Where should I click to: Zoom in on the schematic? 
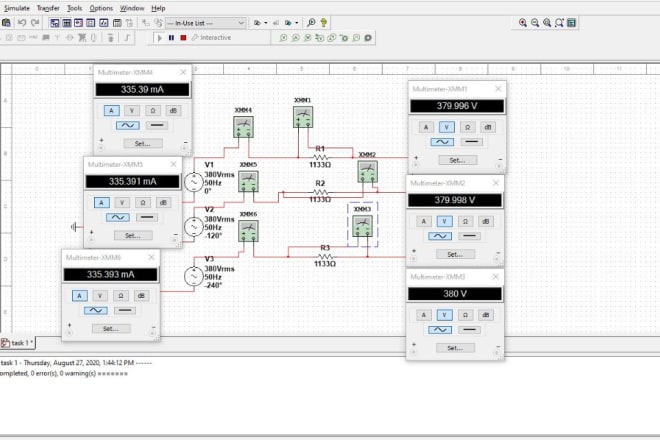(x=522, y=23)
